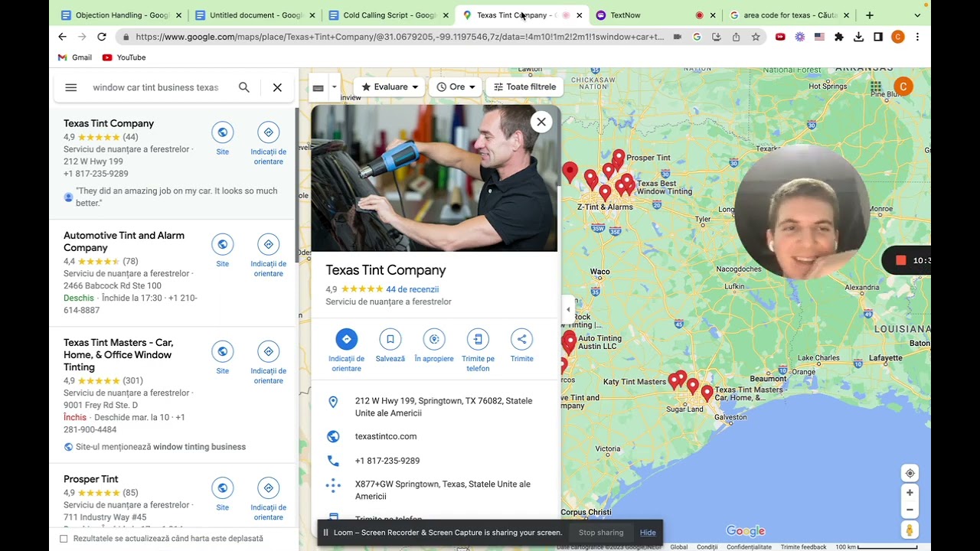Click directions icon for Automotive Tint and Alarm Company
This screenshot has height=551, width=980.
click(268, 245)
